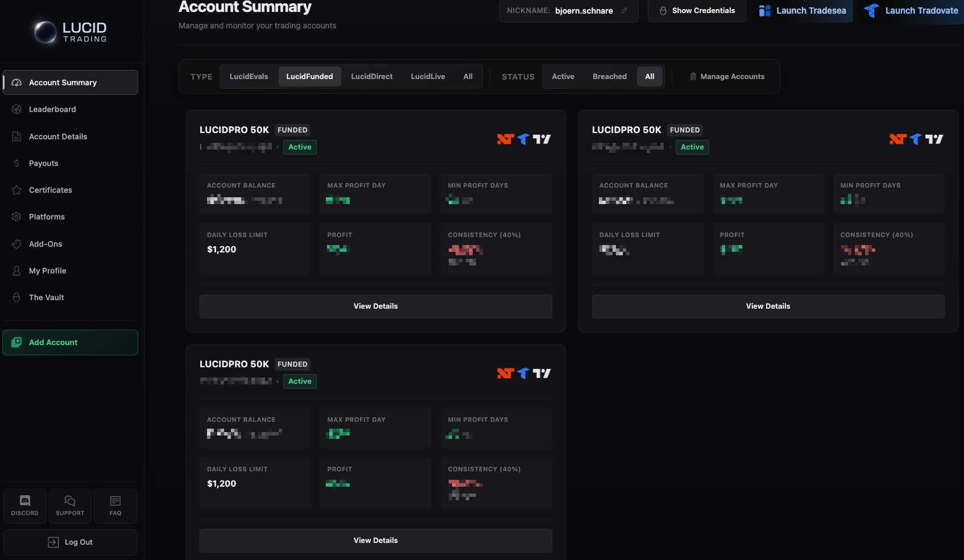Click FUNDED tag on top-left card
This screenshot has height=560, width=964.
pyautogui.click(x=292, y=130)
